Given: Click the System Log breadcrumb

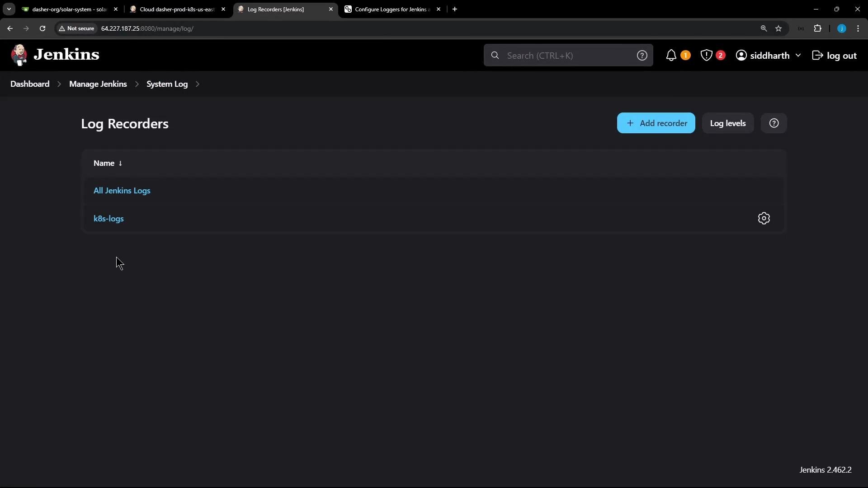Looking at the screenshot, I should [167, 84].
